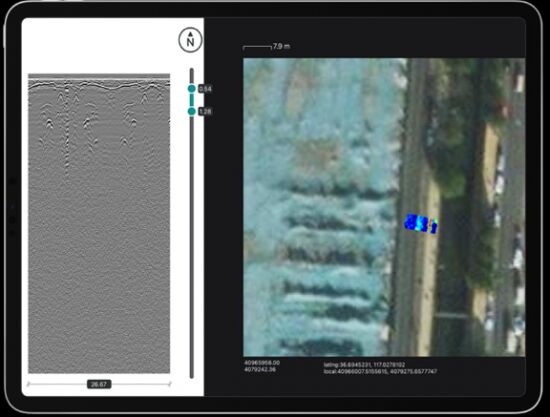Click the vertical depth slider track
The image size is (550, 417).
[x=192, y=223]
